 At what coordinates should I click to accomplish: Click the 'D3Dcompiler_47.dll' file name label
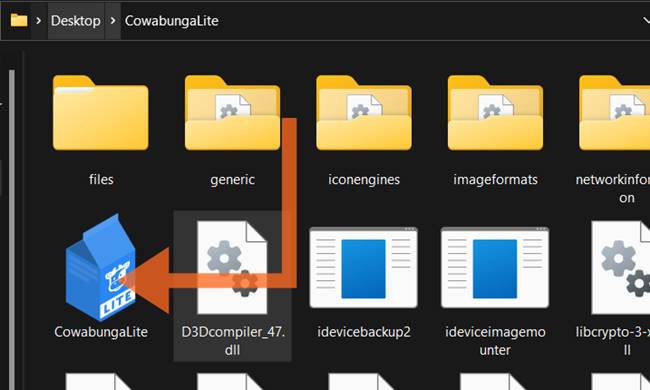[233, 341]
